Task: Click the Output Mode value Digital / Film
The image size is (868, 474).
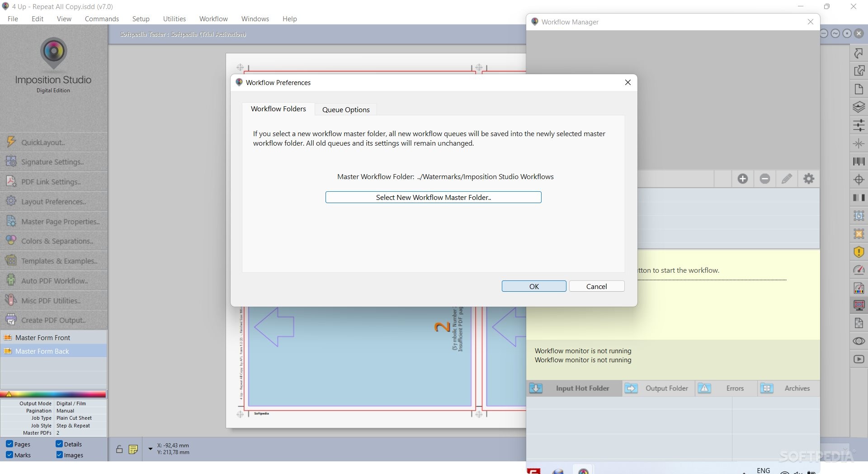Action: [71, 403]
